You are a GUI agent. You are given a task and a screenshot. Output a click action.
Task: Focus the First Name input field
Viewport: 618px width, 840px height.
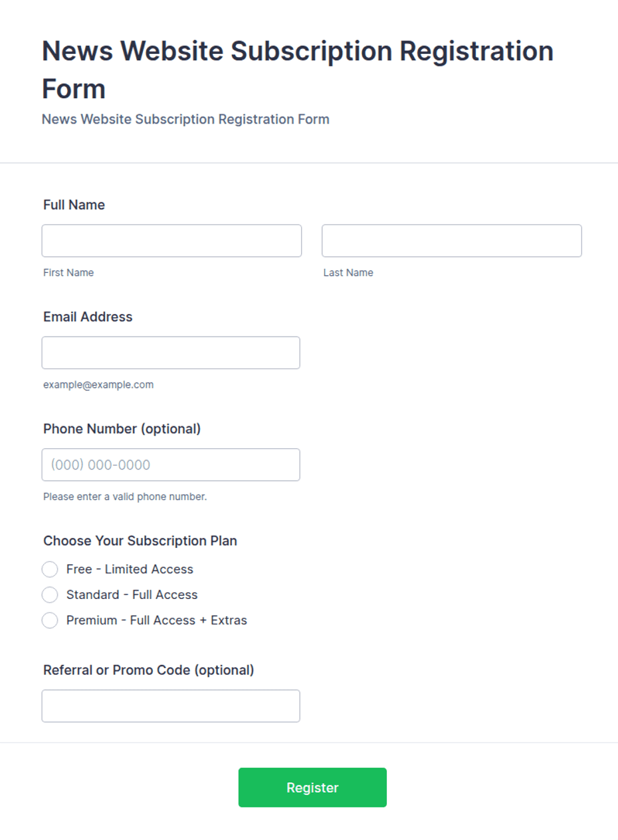pos(171,240)
